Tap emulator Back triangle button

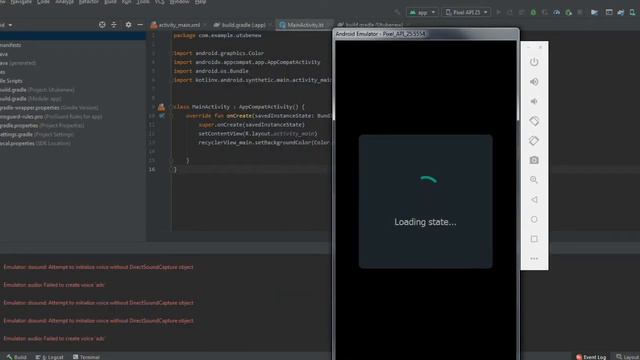[534, 200]
